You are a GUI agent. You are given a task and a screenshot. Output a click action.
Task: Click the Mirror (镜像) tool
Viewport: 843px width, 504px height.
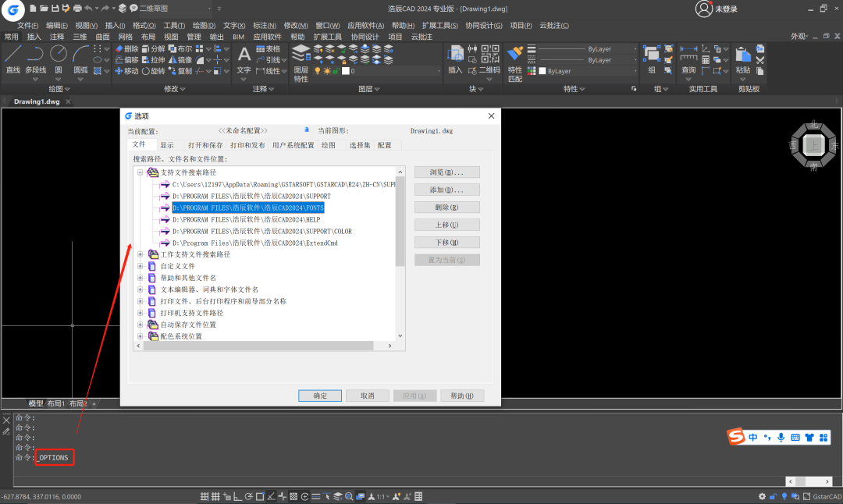pos(180,59)
